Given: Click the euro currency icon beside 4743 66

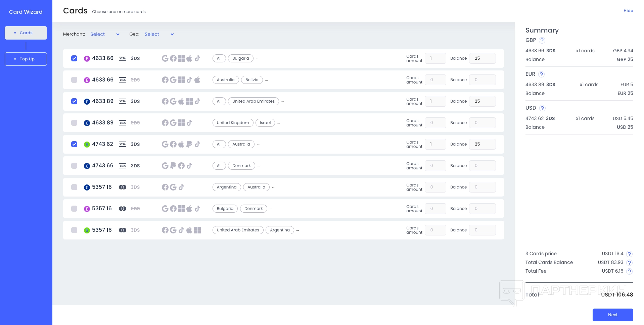Looking at the screenshot, I should click(87, 166).
